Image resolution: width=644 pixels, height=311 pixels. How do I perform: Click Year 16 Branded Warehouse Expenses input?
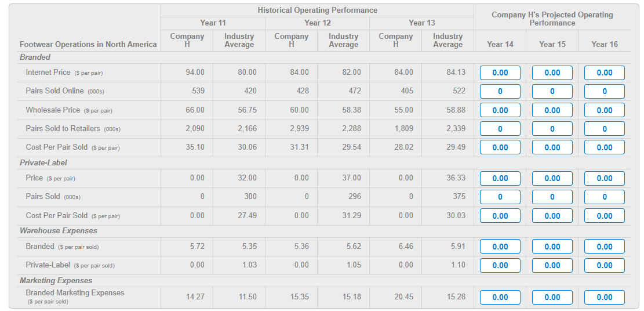click(604, 247)
